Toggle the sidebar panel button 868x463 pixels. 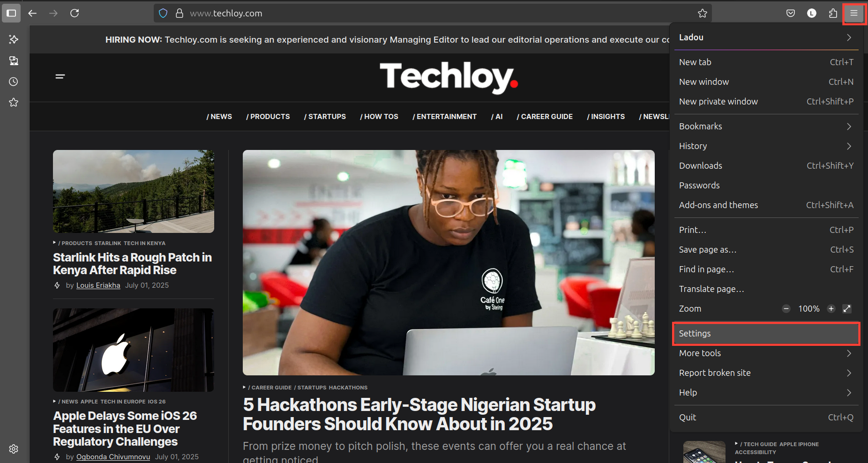pos(11,13)
